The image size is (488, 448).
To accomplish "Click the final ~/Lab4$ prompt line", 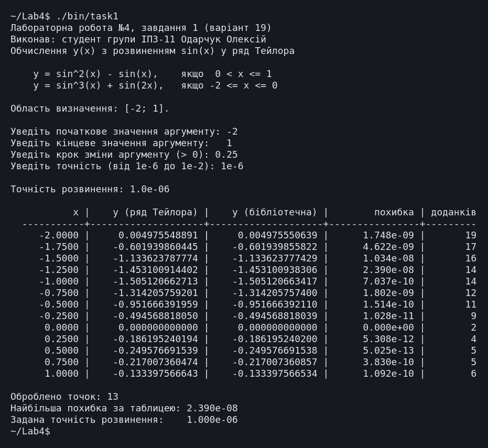I will point(30,431).
